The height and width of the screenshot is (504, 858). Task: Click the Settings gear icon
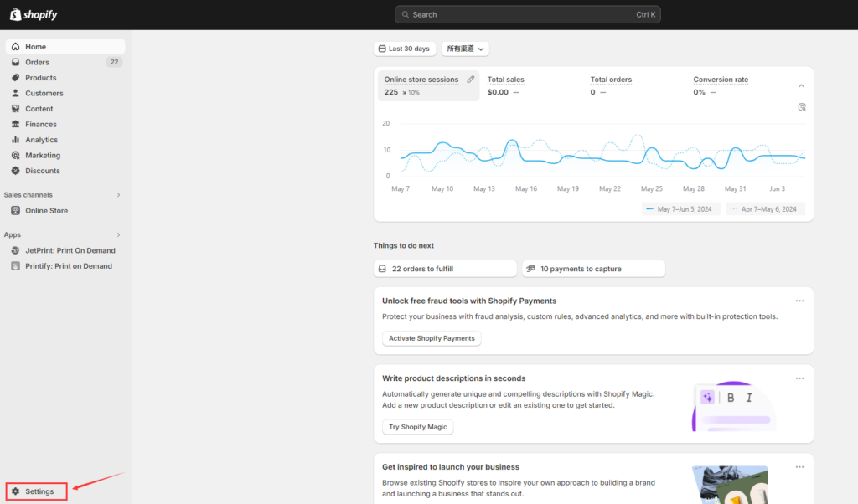(x=15, y=491)
